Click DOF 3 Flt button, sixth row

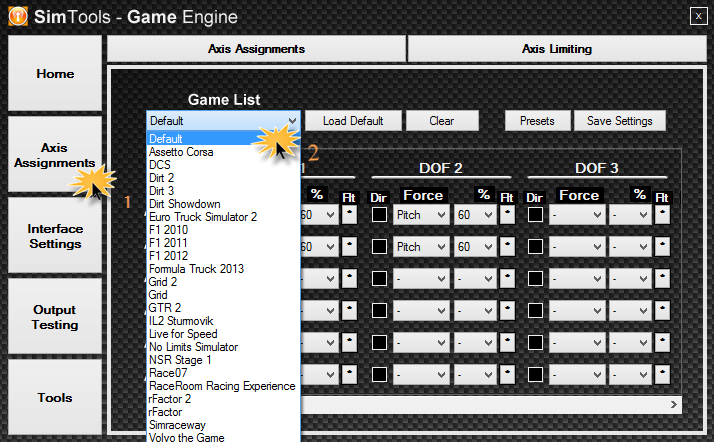coord(662,375)
